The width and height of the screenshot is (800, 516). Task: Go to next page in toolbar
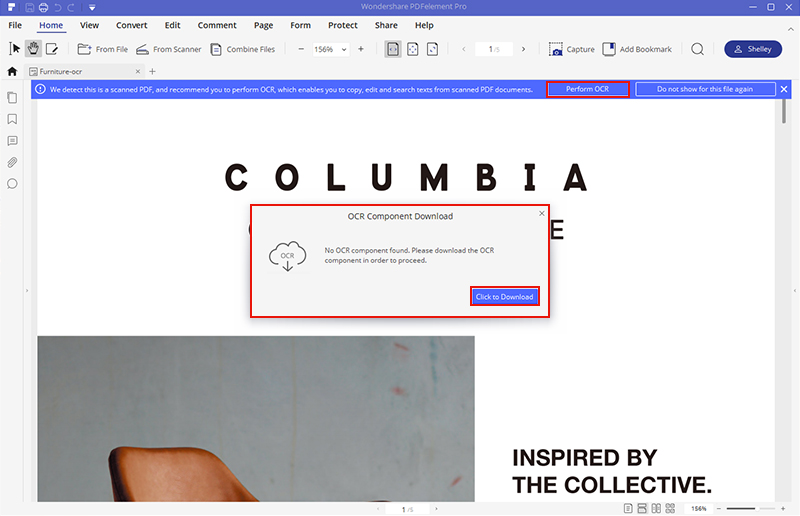[523, 49]
